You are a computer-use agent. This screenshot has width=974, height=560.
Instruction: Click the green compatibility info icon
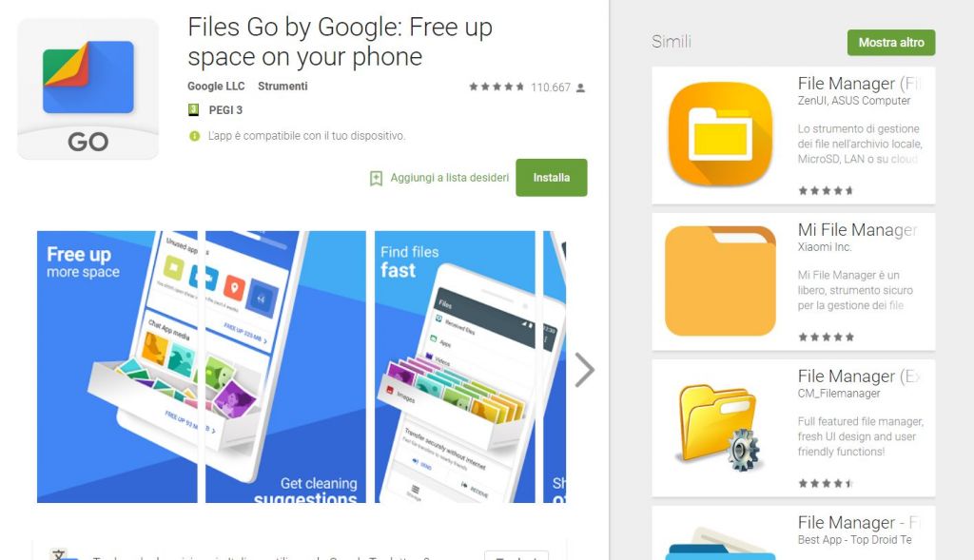click(194, 136)
